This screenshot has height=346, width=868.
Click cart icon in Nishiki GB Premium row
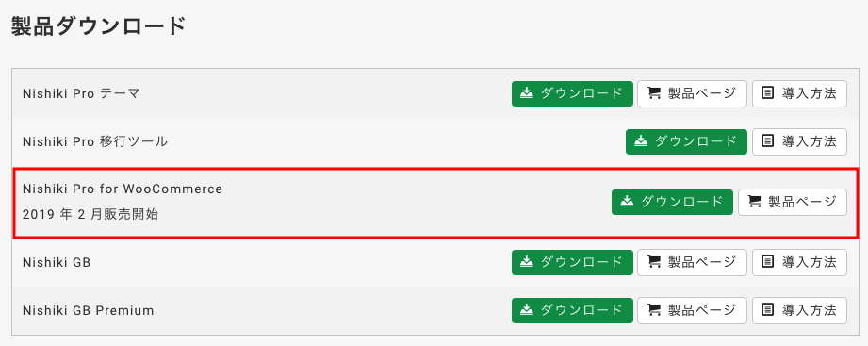[654, 310]
